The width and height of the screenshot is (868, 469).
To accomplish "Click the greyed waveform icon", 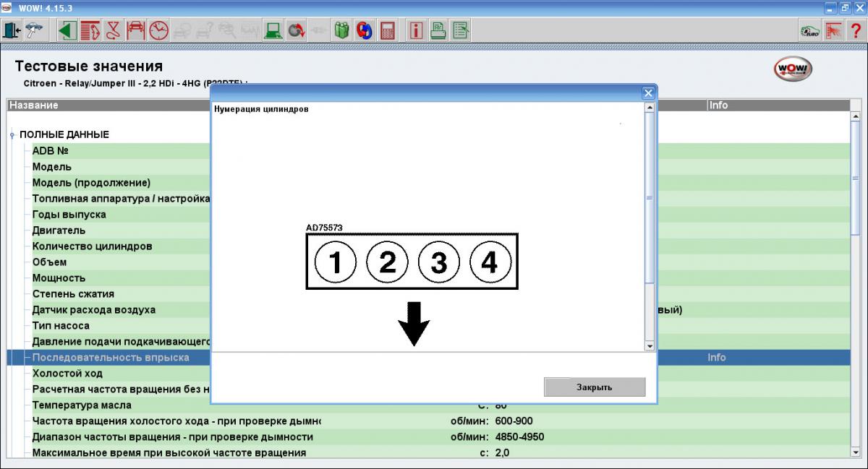I will (x=250, y=30).
